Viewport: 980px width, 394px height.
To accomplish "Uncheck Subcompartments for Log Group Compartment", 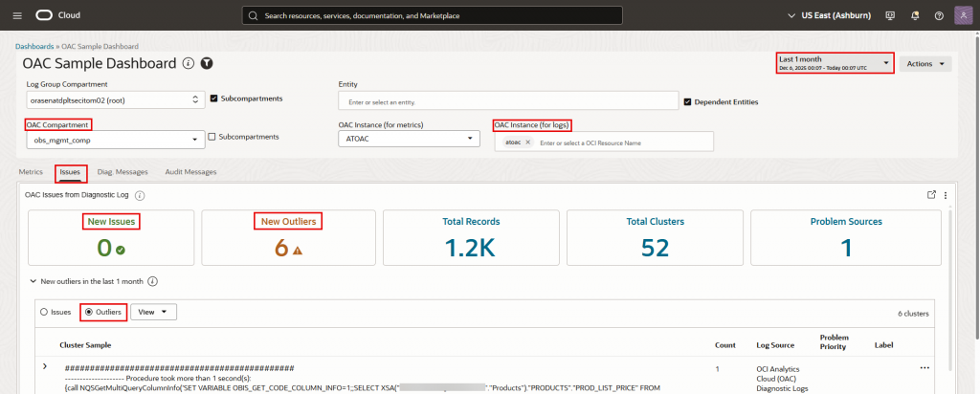I will click(214, 98).
